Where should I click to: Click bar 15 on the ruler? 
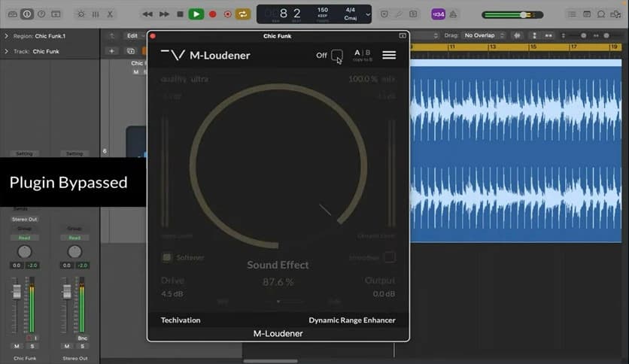[533, 47]
